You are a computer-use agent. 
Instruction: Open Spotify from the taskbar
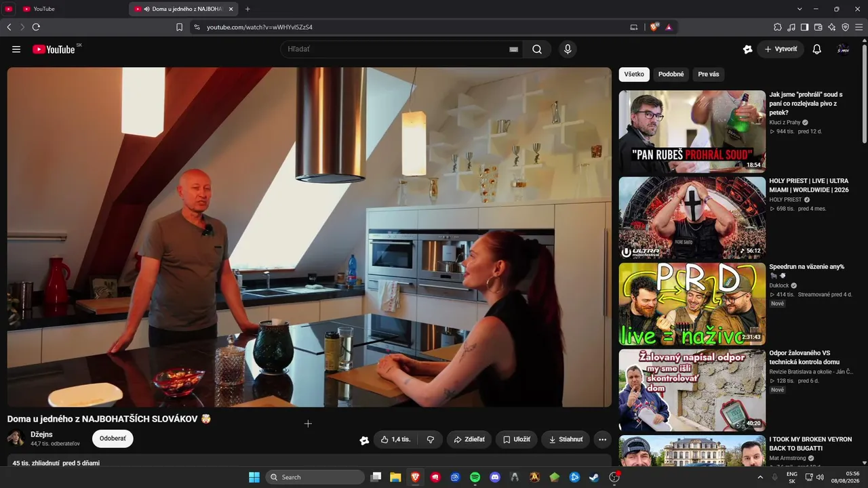pyautogui.click(x=475, y=477)
